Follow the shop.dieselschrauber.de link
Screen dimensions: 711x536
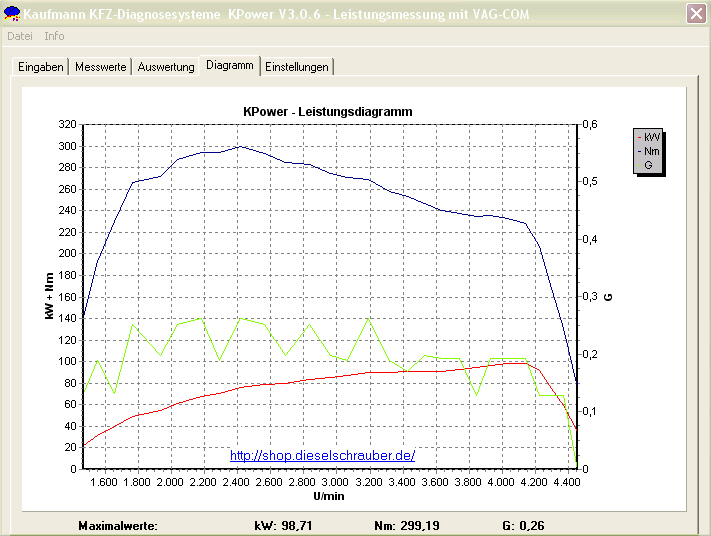[x=322, y=456]
